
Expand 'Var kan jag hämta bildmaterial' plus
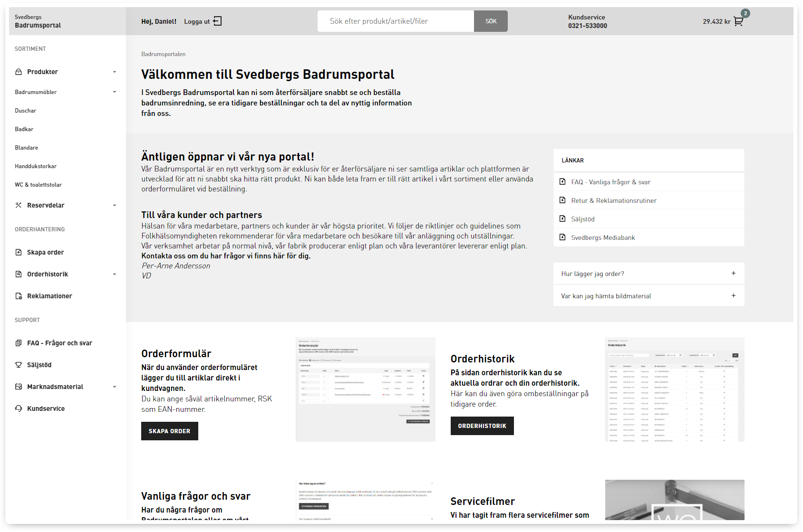(x=734, y=295)
